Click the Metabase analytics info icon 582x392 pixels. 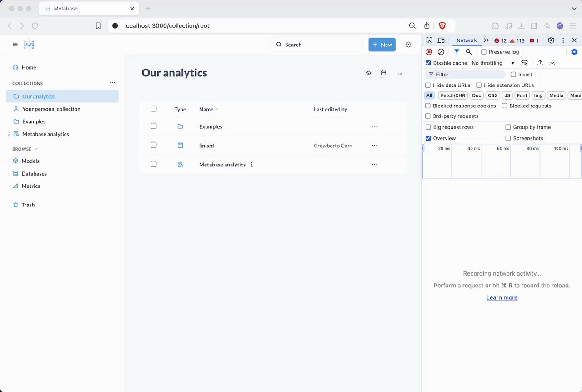click(x=252, y=165)
